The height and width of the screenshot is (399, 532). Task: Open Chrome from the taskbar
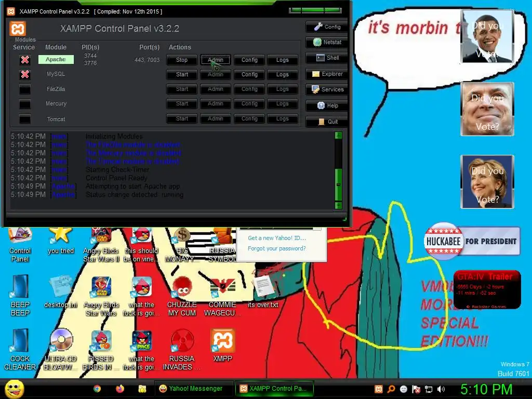(97, 389)
